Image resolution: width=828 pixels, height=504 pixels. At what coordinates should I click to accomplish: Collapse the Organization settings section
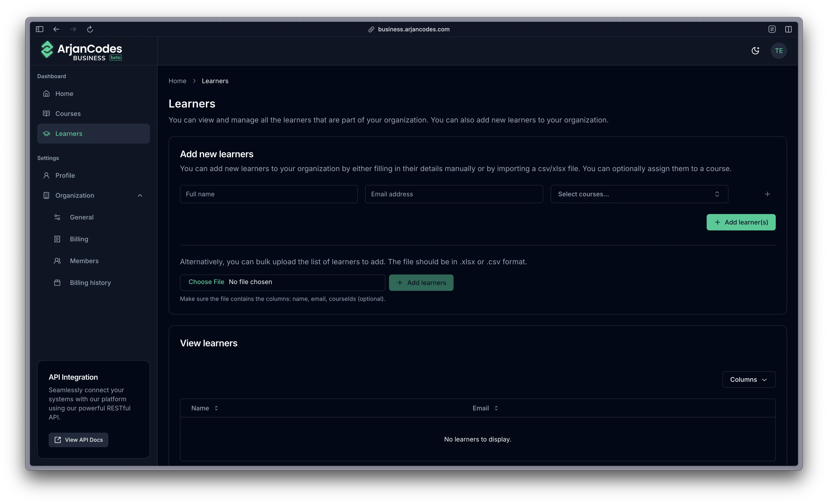[x=140, y=195]
